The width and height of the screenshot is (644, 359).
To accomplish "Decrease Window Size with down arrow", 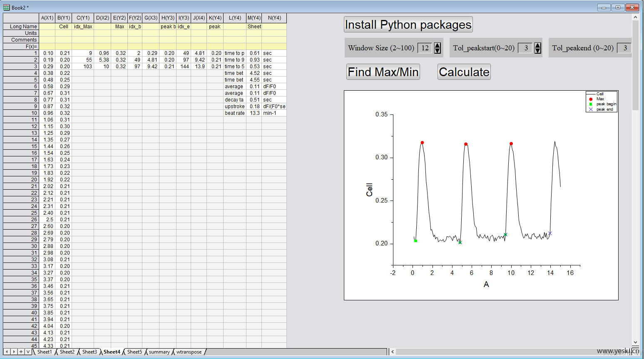I will tap(438, 51).
